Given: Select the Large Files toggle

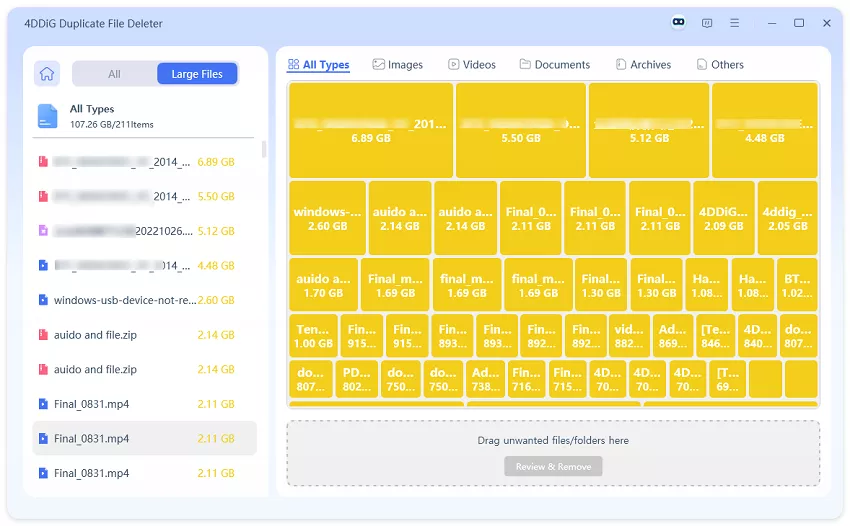Looking at the screenshot, I should tap(197, 74).
